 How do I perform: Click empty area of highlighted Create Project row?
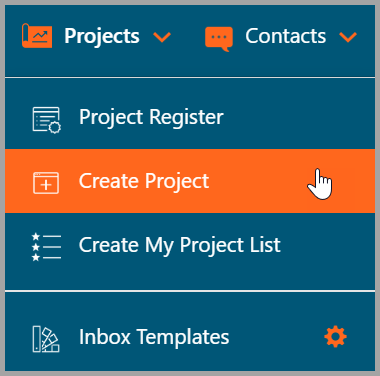260,181
